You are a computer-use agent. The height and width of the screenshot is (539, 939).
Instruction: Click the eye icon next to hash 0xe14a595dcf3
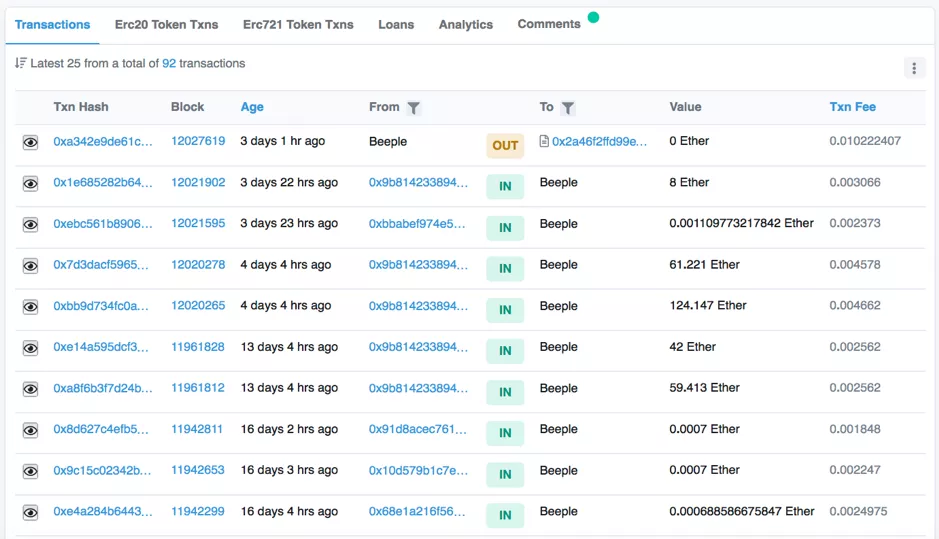pyautogui.click(x=31, y=348)
